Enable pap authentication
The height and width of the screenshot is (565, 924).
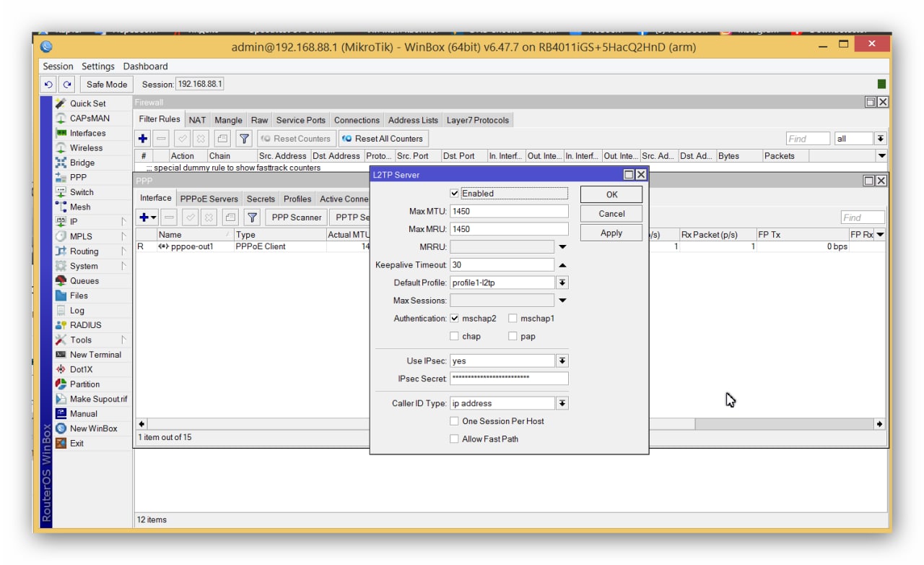pos(513,337)
